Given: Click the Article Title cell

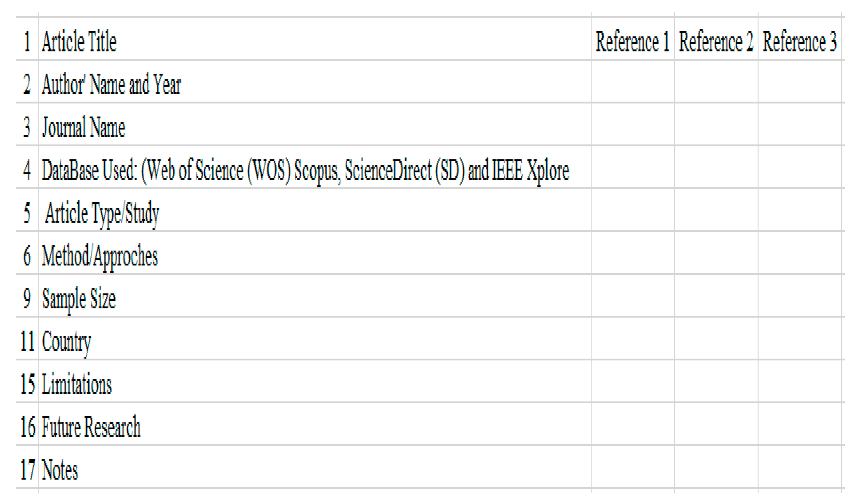Looking at the screenshot, I should tap(79, 42).
